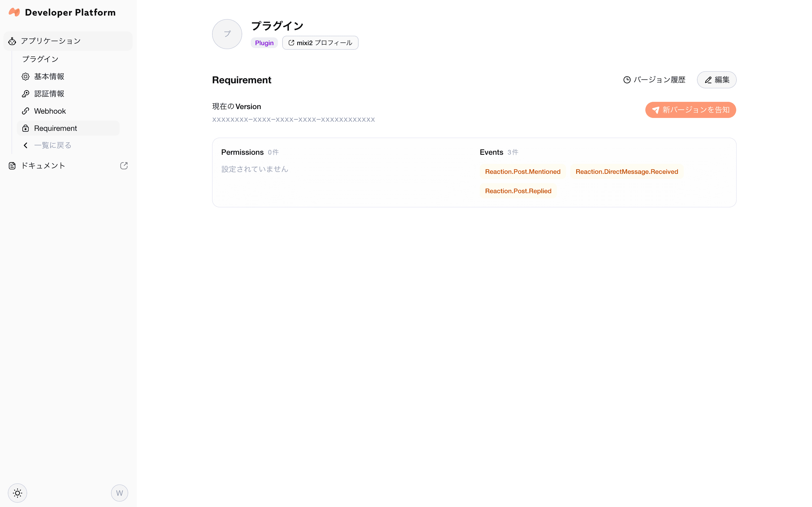Image resolution: width=812 pixels, height=507 pixels.
Task: Click the プ plugin avatar circle
Action: pyautogui.click(x=227, y=34)
